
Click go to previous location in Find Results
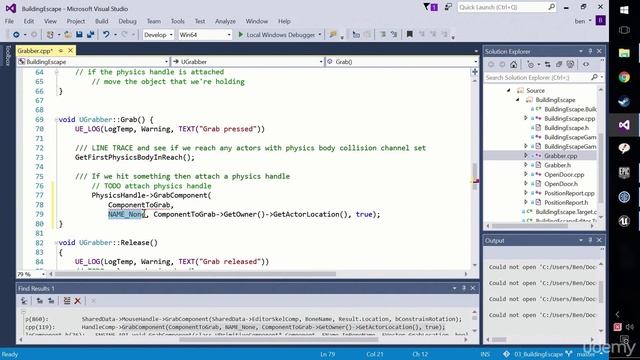pyautogui.click(x=40, y=301)
